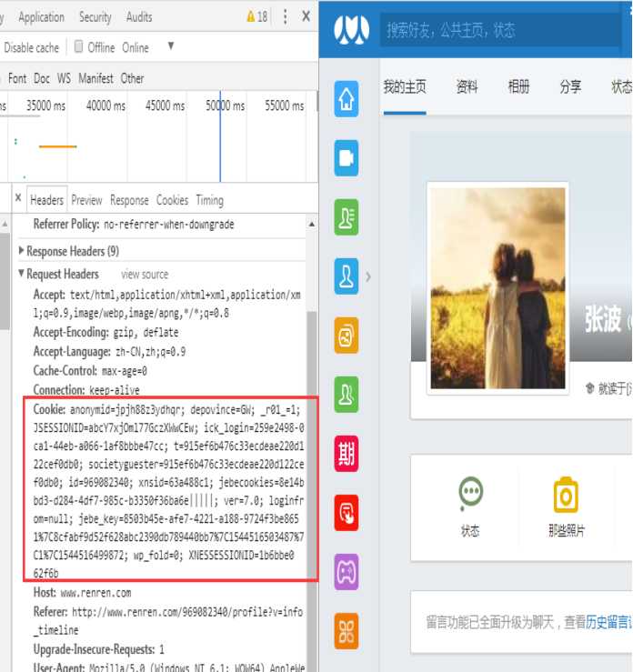Click the Referrer Policy header row

tap(134, 224)
